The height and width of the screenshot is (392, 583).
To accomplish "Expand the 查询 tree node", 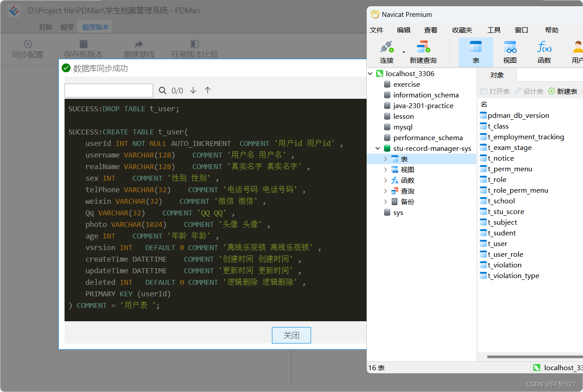I will [385, 191].
